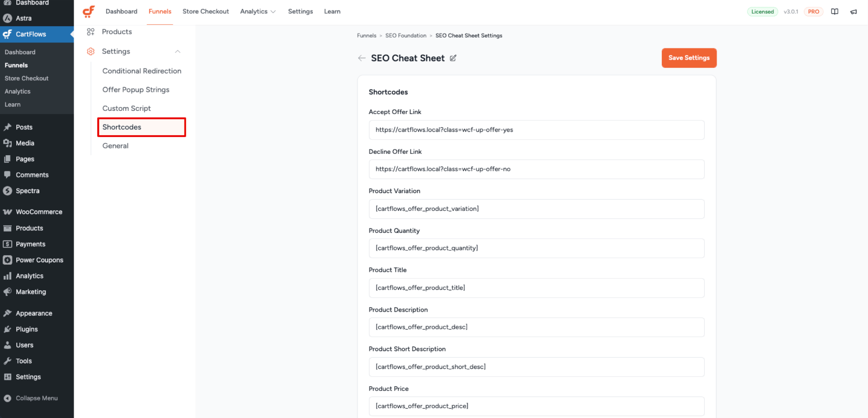Click the WooCommerce icon
The width and height of the screenshot is (868, 418).
pos(7,212)
